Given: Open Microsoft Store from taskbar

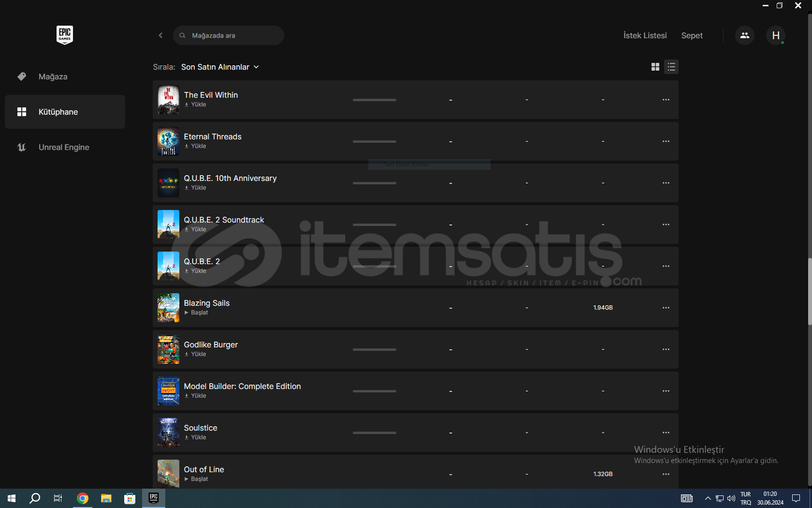Looking at the screenshot, I should coord(130,498).
